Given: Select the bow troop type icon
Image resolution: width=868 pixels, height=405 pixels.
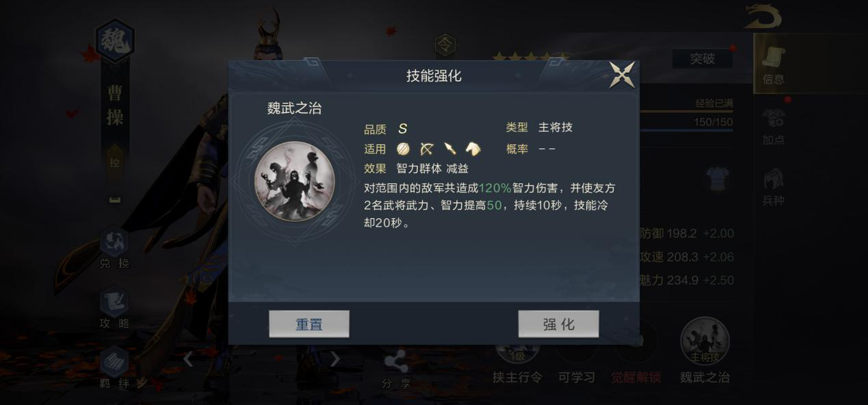Looking at the screenshot, I should [427, 148].
